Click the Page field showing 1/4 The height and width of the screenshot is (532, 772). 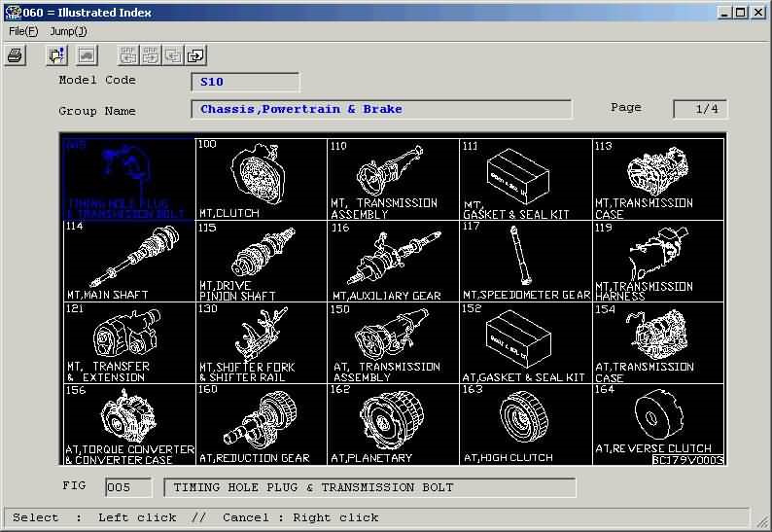point(700,109)
